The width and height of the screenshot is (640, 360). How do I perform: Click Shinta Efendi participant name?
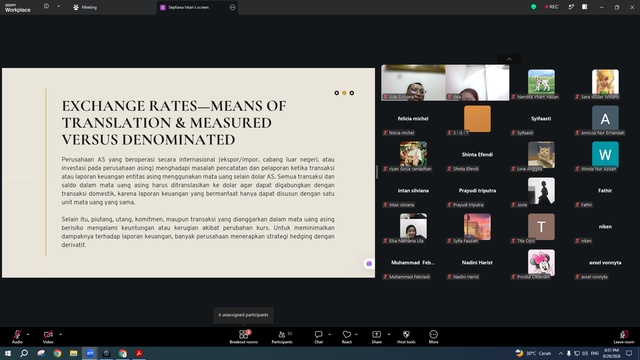pos(477,154)
